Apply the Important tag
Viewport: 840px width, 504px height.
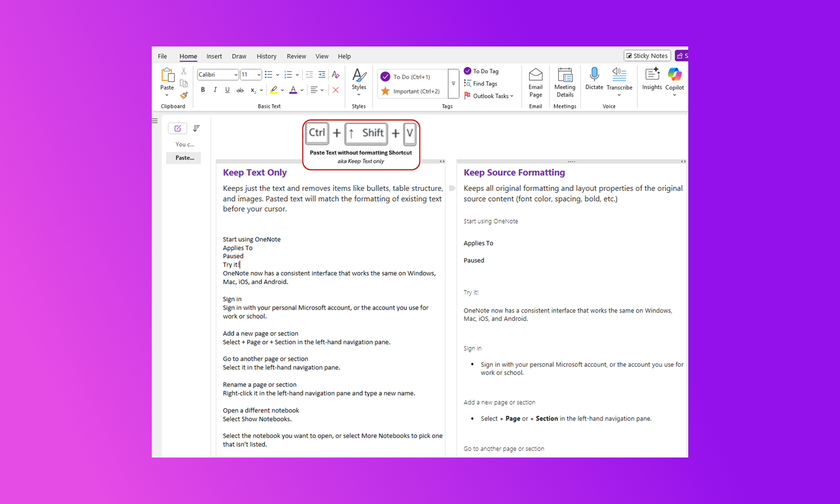point(385,91)
